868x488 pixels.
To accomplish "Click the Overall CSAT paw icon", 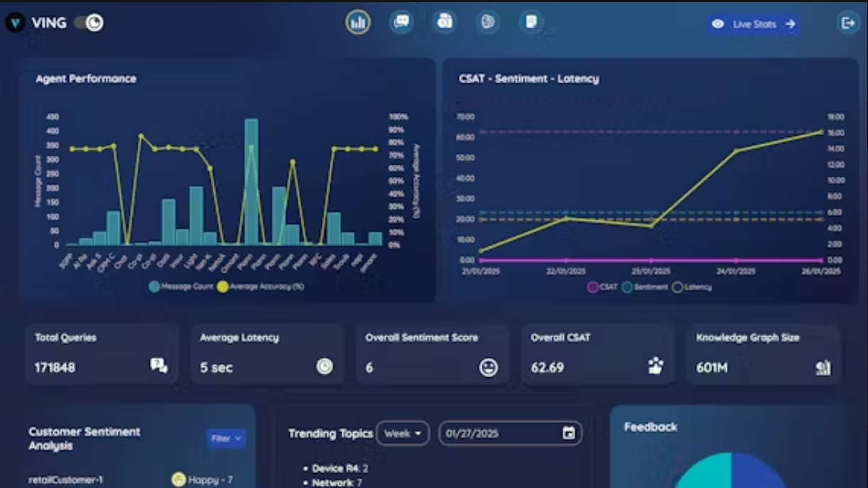I will pos(655,366).
